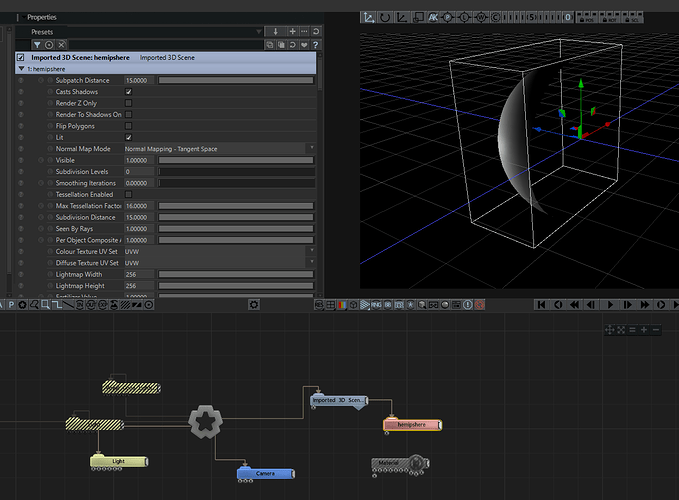Enable the Render Z Only checkbox
The height and width of the screenshot is (500, 679).
[129, 103]
